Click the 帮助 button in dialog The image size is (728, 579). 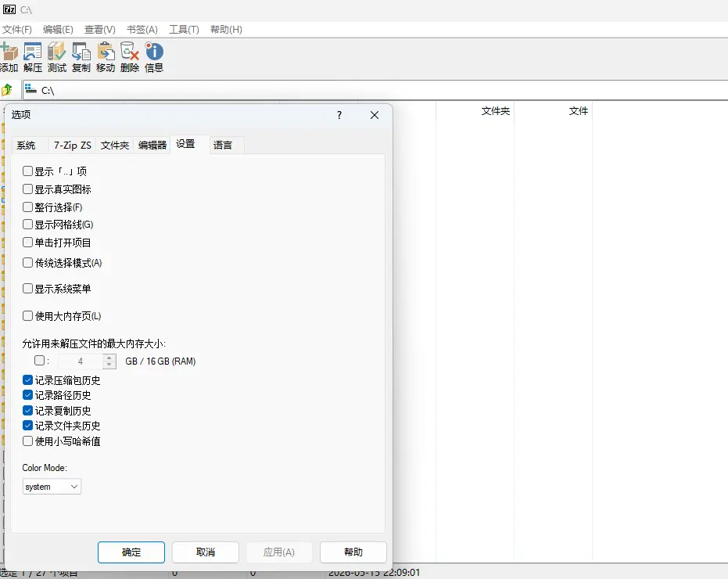point(353,552)
